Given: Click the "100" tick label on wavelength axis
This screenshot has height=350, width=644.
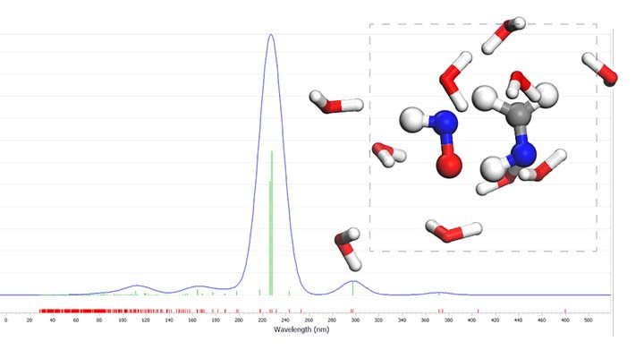Looking at the screenshot, I should (x=123, y=320).
